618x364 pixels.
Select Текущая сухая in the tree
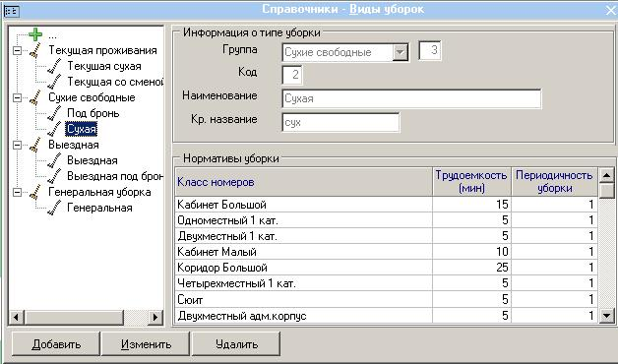(x=104, y=66)
